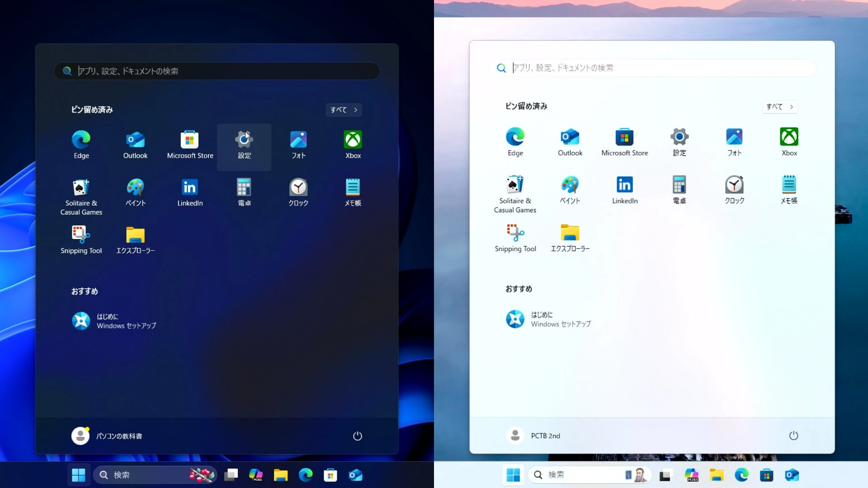Click the dark Start menu search field
This screenshot has height=488, width=868.
[217, 71]
